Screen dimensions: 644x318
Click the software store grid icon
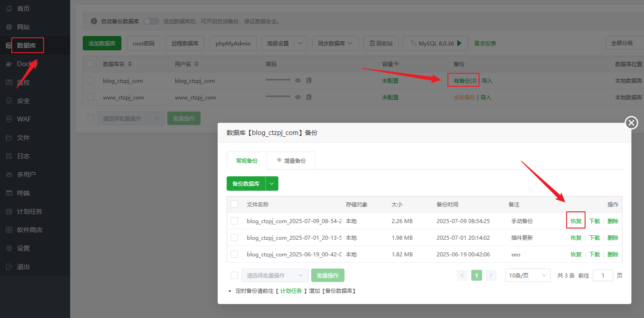point(9,230)
